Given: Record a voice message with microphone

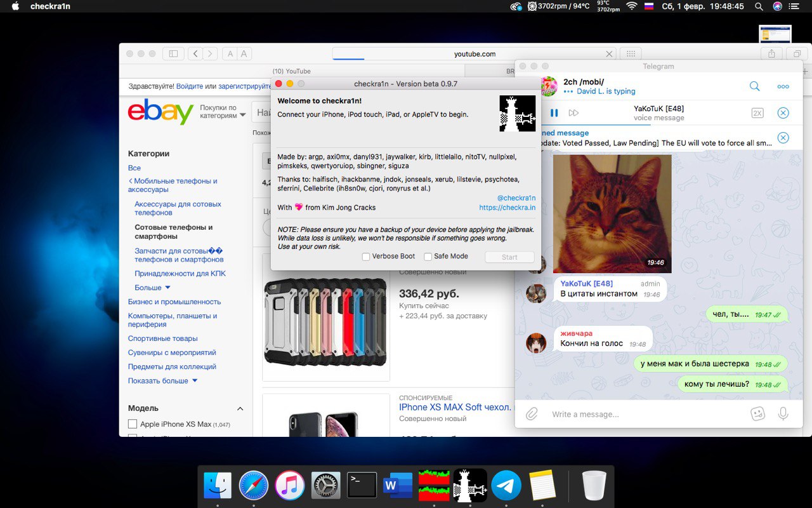Looking at the screenshot, I should click(783, 414).
